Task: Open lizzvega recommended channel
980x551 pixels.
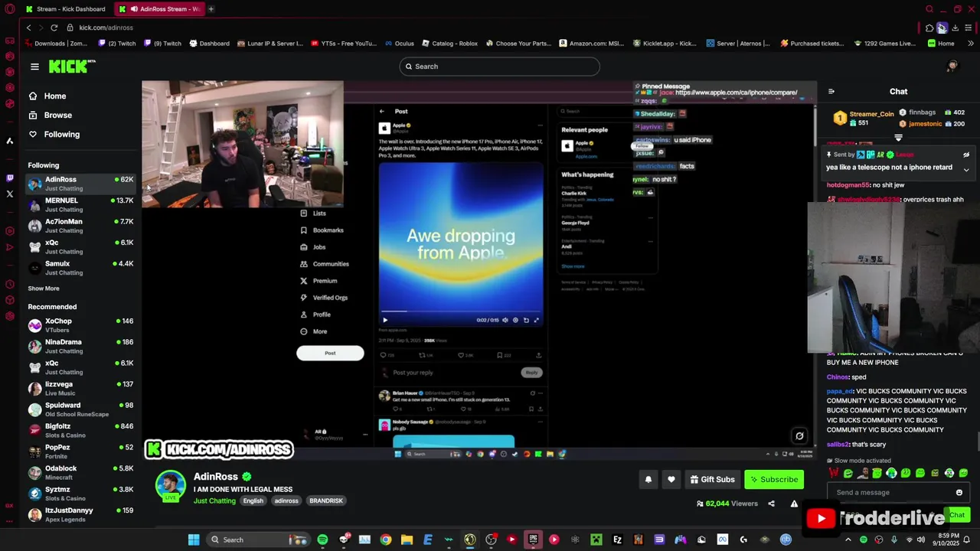Action: tap(80, 388)
